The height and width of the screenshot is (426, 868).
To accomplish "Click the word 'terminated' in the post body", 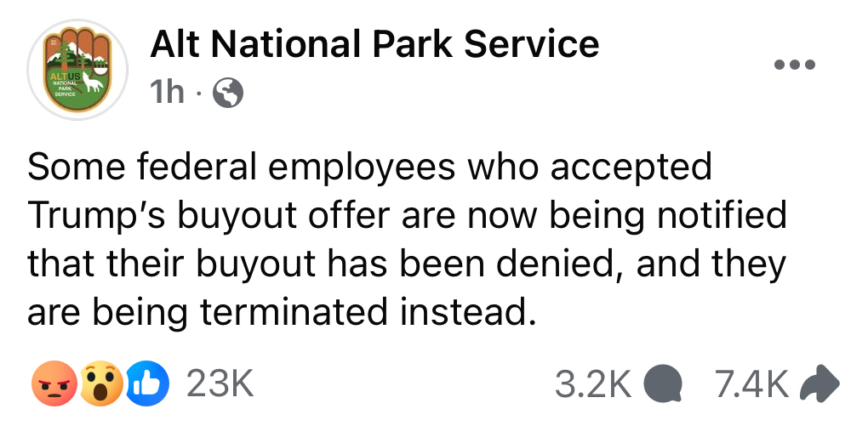I will [294, 312].
